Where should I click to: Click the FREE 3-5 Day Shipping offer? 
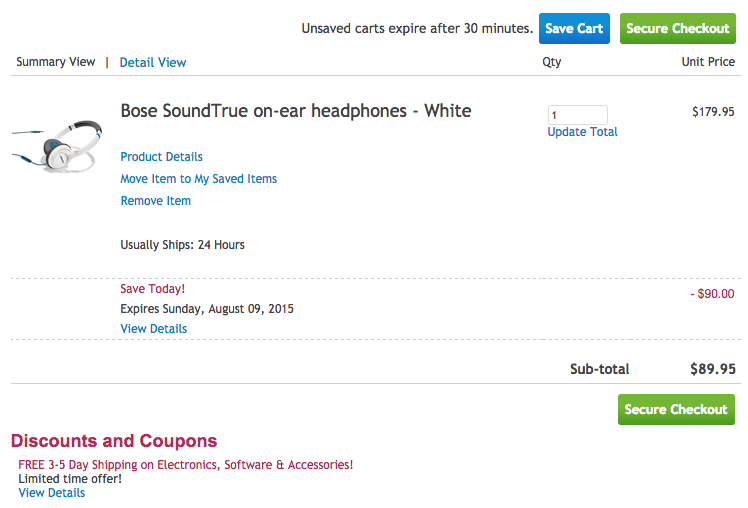tap(185, 465)
